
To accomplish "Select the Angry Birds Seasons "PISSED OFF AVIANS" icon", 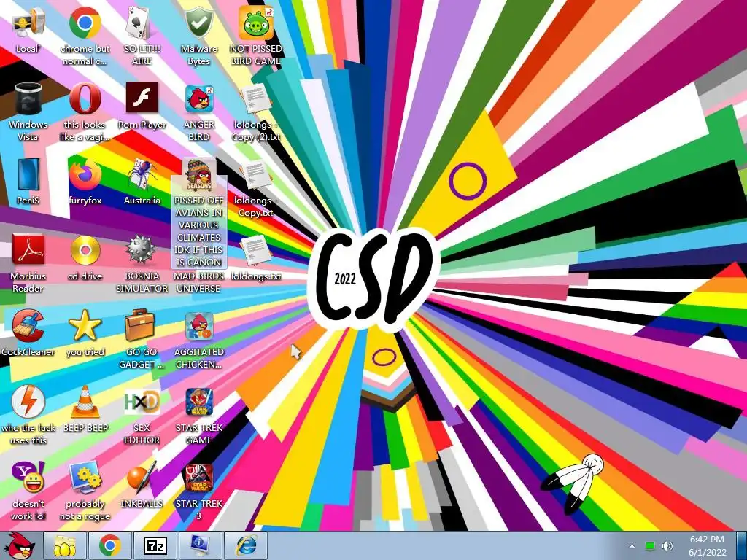I will [198, 175].
